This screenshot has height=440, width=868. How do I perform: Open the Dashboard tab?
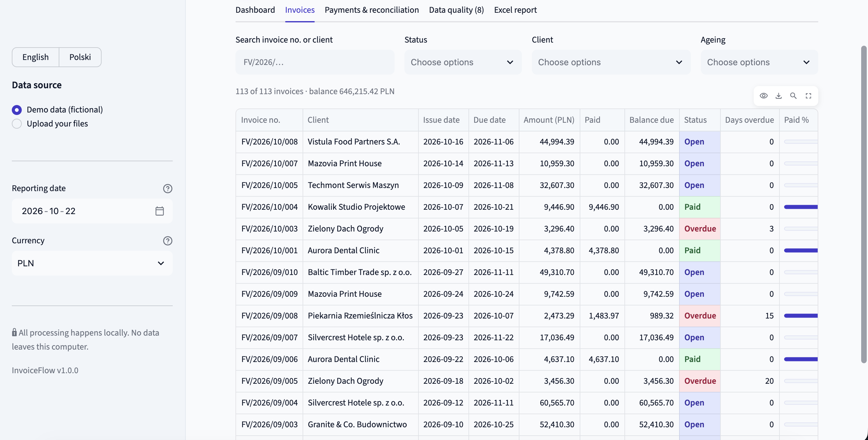pos(255,10)
